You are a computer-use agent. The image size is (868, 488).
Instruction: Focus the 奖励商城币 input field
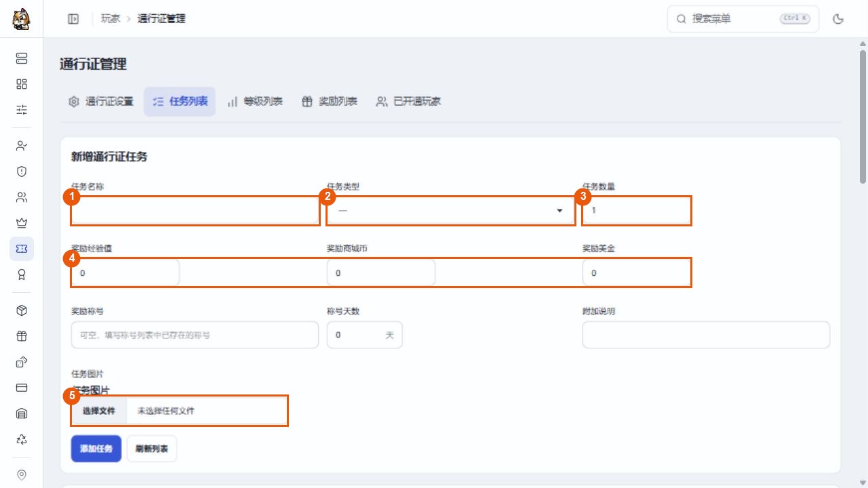point(381,273)
